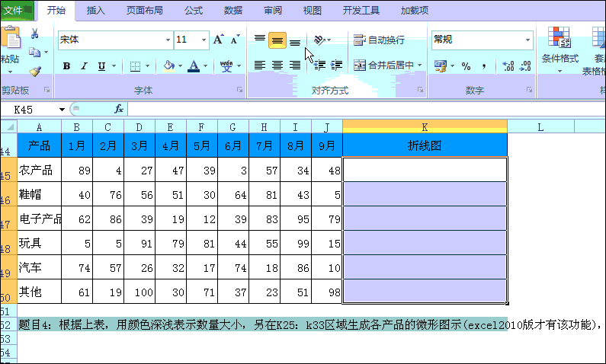Click the fx insert function icon
The height and width of the screenshot is (364, 606).
point(119,109)
